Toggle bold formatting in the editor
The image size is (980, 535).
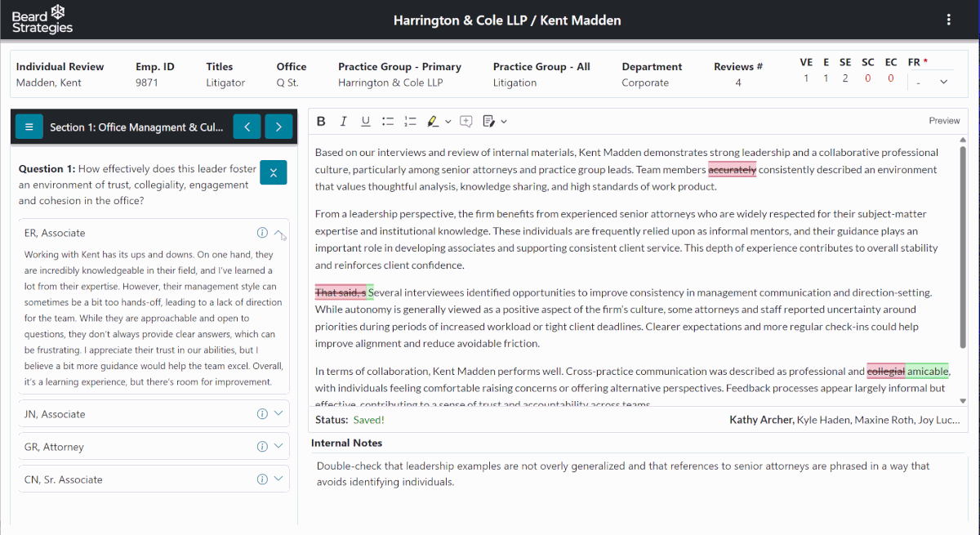tap(321, 121)
